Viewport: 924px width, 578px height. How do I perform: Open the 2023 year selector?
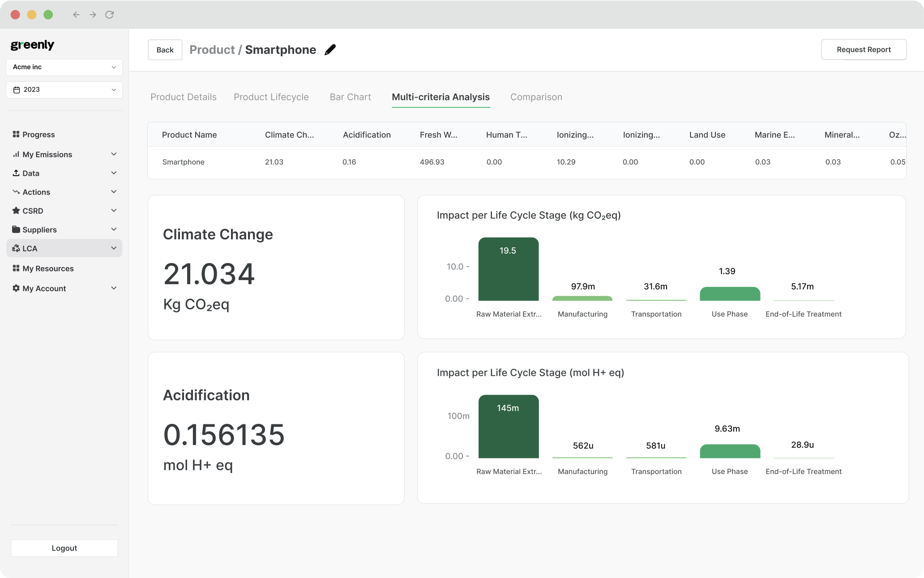[64, 90]
